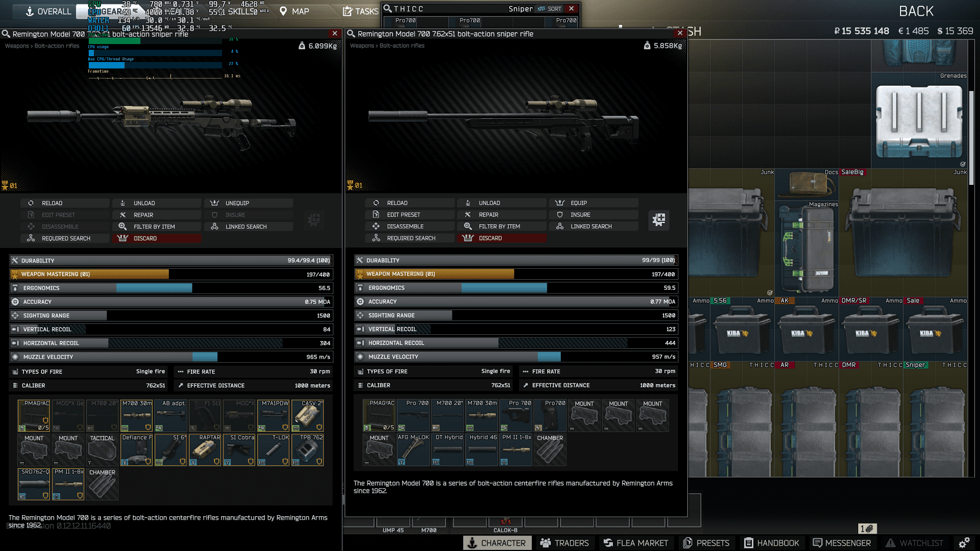Click REPAIR in left inspect window
The image size is (980, 551).
[157, 214]
